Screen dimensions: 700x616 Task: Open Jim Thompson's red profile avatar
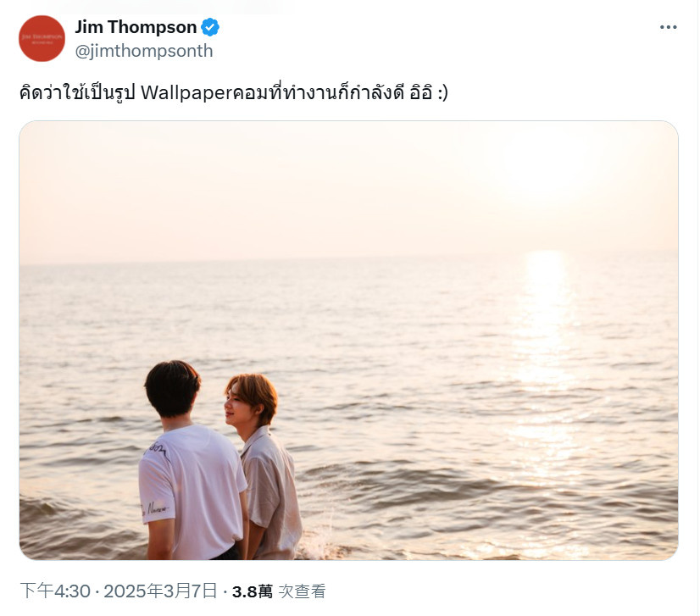pos(42,38)
